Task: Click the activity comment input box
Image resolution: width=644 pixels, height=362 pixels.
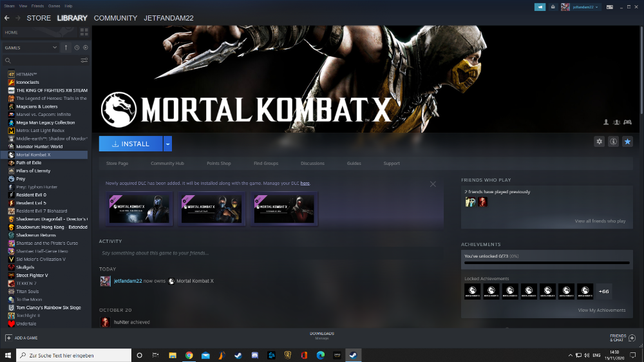Action: (x=271, y=253)
